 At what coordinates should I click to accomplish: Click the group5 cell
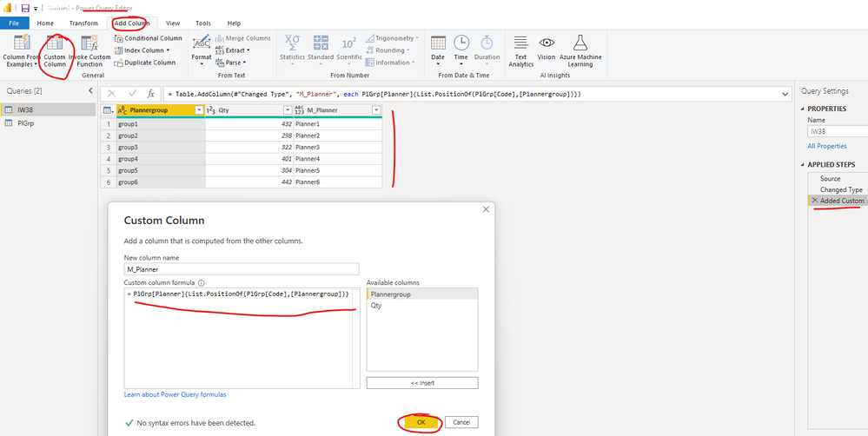[161, 170]
